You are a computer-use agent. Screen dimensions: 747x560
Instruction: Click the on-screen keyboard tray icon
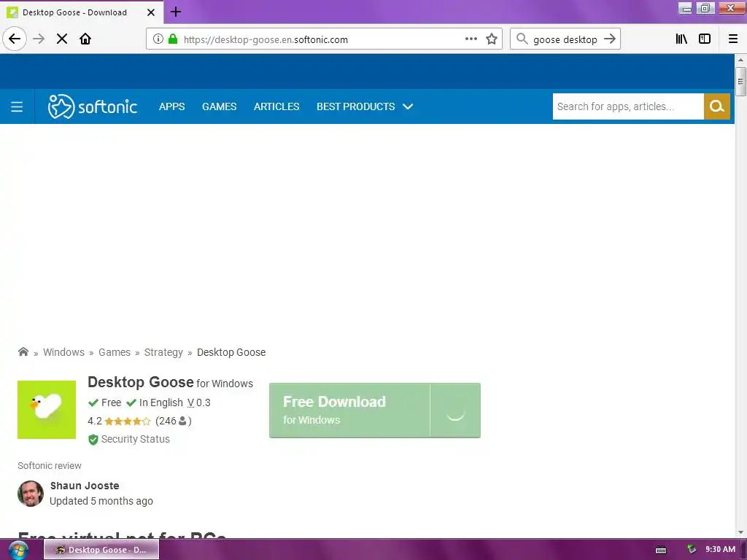click(x=661, y=550)
